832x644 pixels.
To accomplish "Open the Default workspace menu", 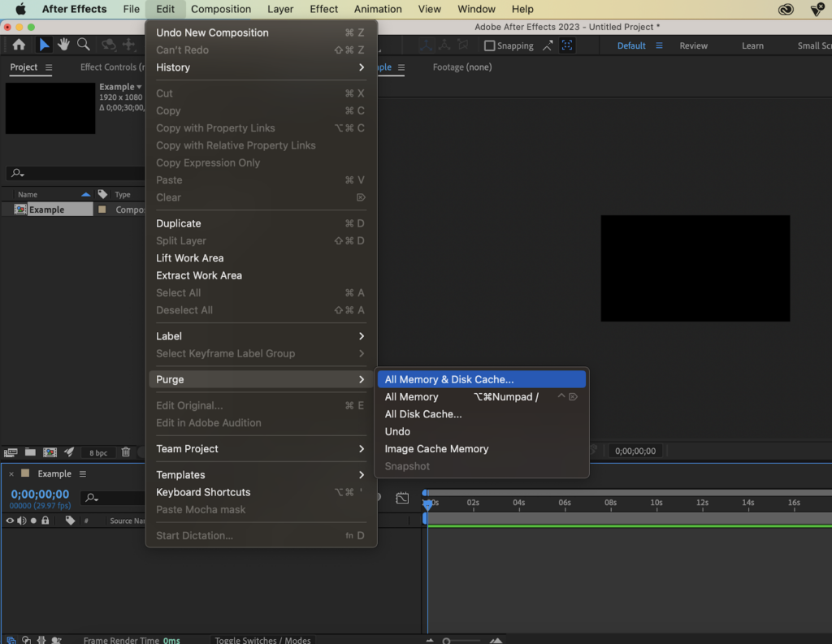I will 659,45.
